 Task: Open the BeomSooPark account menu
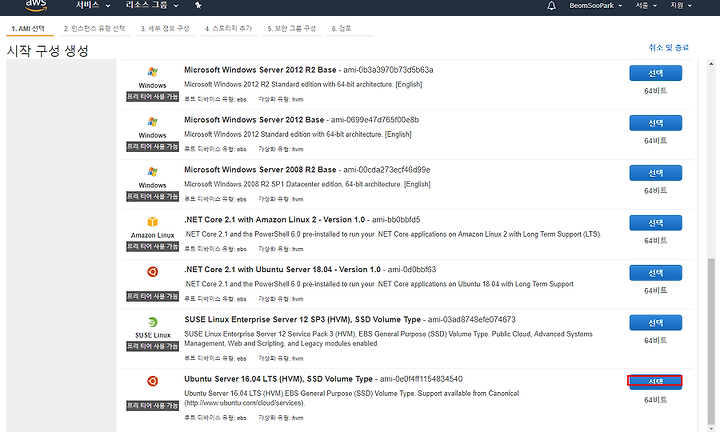(x=596, y=6)
